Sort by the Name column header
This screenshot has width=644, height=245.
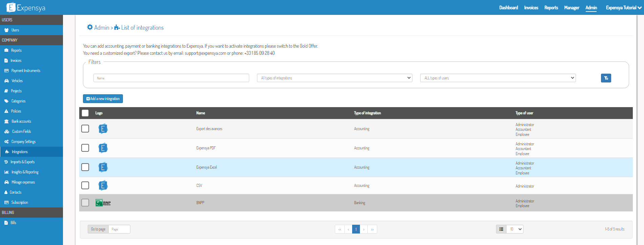point(201,113)
